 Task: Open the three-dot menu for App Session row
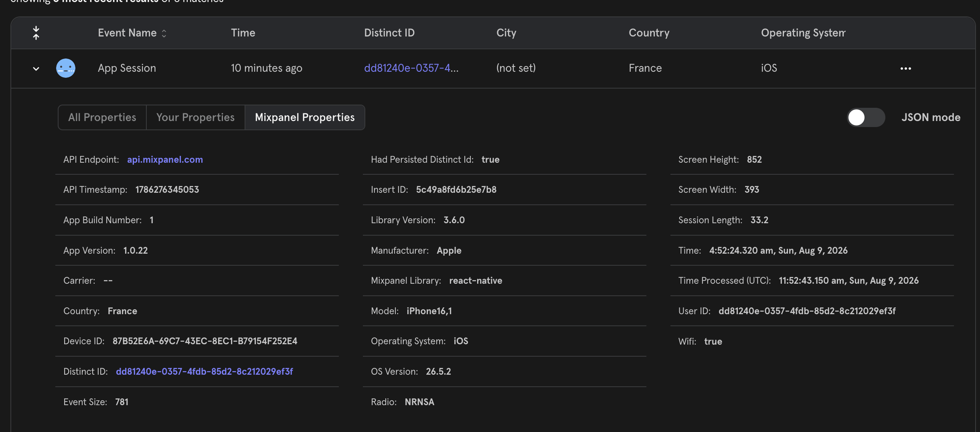click(905, 69)
